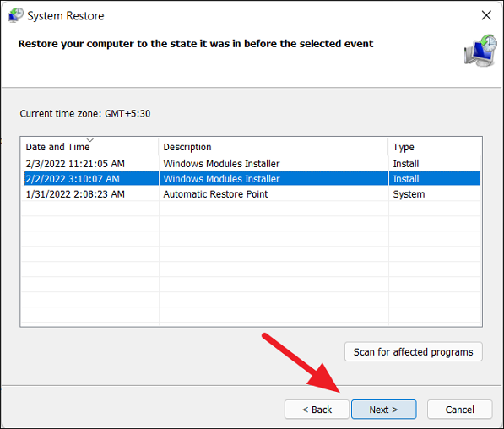Open Scan for affected programs
Image resolution: width=504 pixels, height=429 pixels.
click(x=414, y=352)
